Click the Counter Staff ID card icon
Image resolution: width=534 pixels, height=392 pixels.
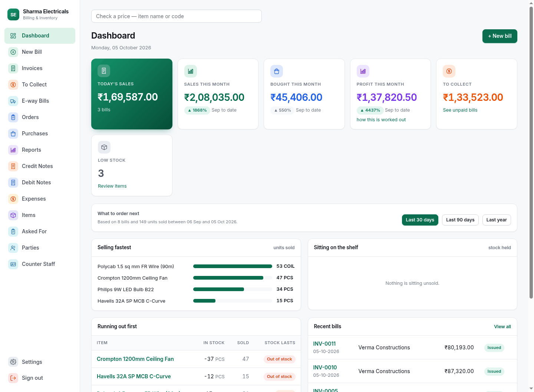click(x=13, y=264)
